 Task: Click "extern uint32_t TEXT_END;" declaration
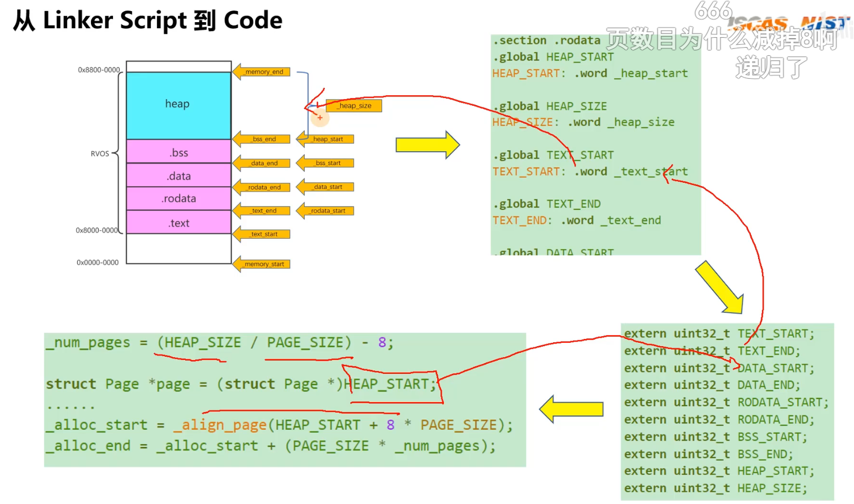click(x=712, y=351)
